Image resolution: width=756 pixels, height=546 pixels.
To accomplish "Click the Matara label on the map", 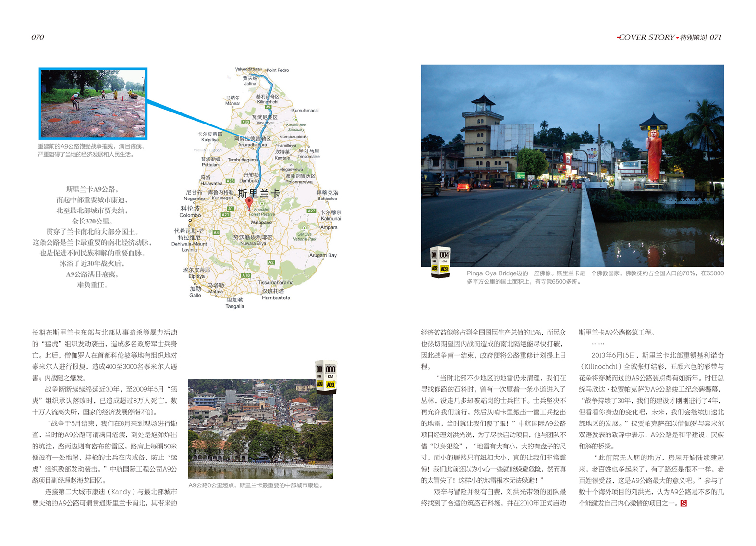I will coord(215,291).
